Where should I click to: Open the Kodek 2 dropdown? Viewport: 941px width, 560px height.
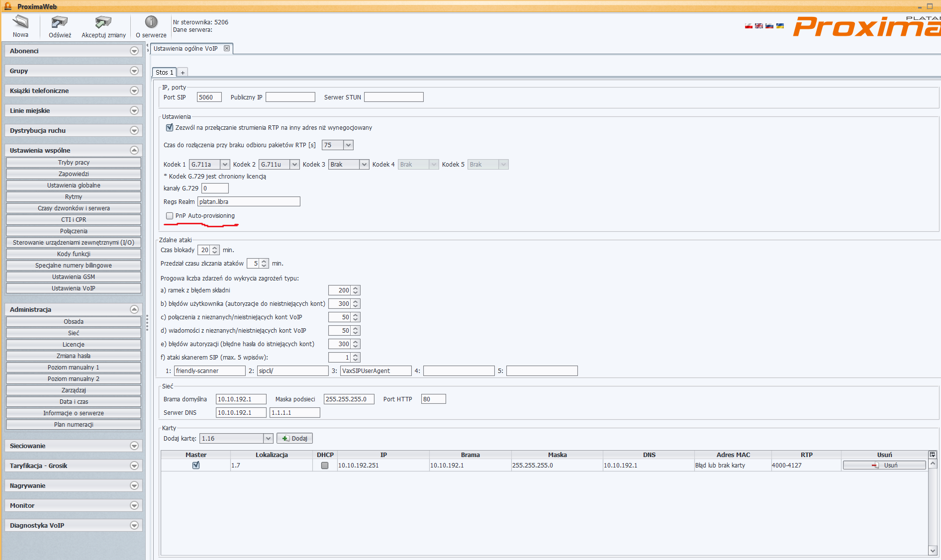click(x=295, y=165)
